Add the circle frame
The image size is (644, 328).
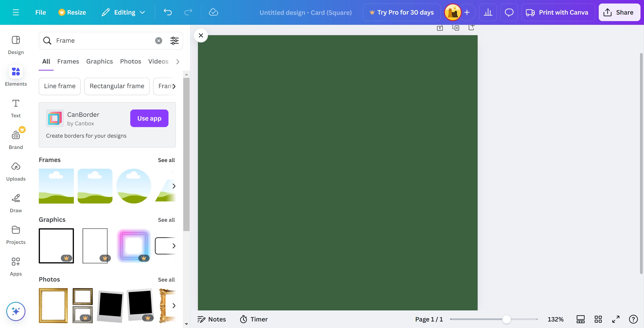click(x=134, y=186)
